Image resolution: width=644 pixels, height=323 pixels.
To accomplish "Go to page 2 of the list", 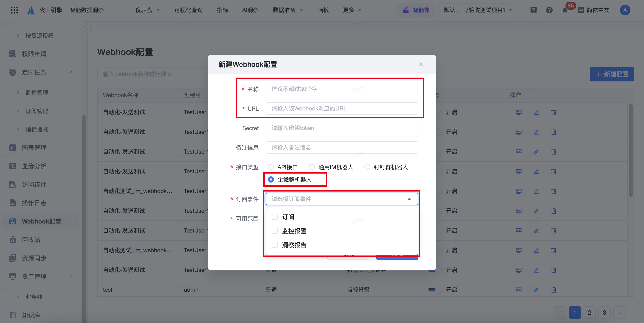I will tap(589, 312).
